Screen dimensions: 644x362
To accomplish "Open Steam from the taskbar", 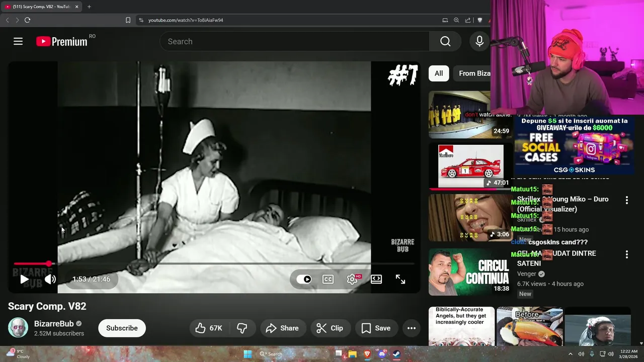I will (x=396, y=354).
